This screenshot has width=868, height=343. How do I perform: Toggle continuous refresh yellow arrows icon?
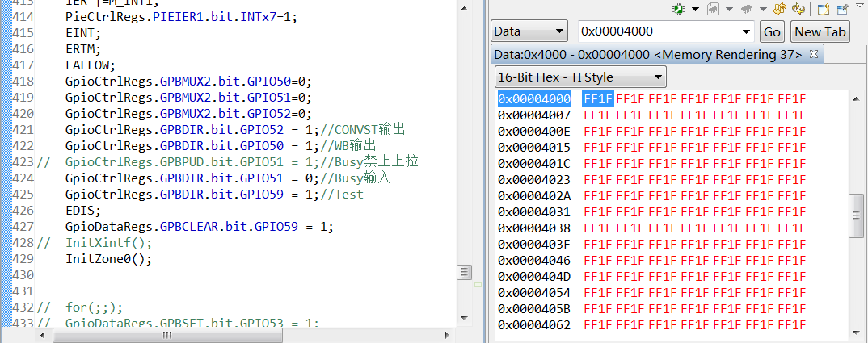(780, 9)
